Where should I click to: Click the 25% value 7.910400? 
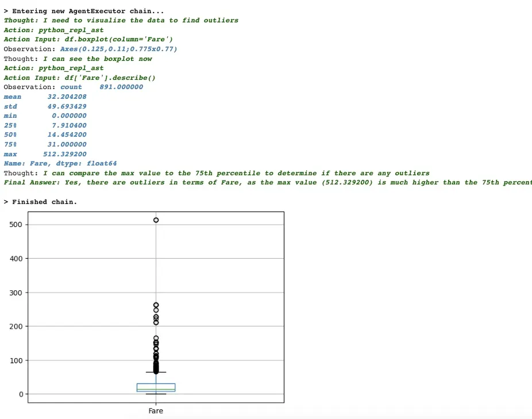(69, 126)
